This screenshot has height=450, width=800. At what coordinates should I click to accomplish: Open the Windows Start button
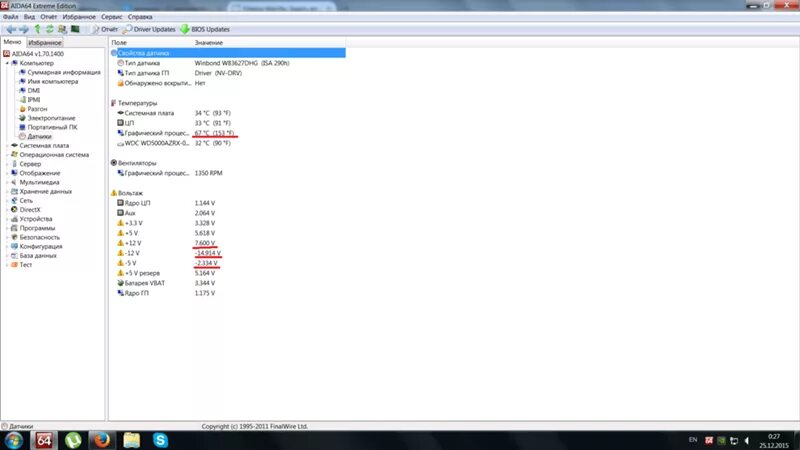[14, 440]
